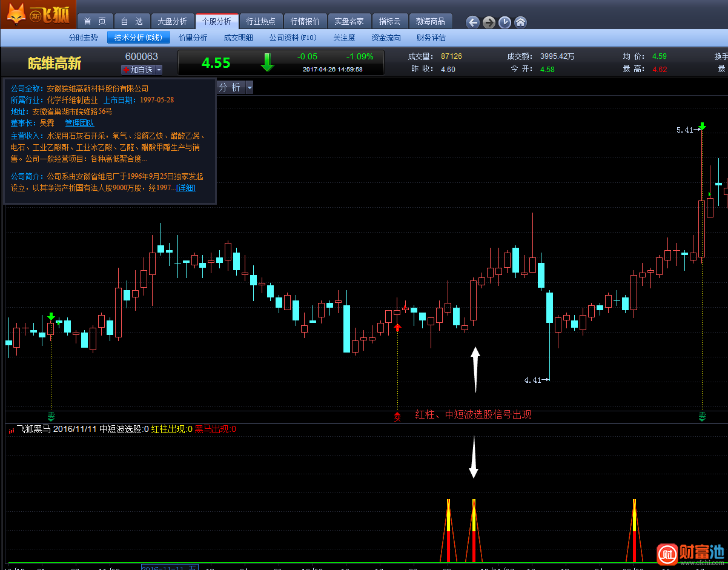Open 关注度 sub-tab
Screen dimensions: 728x570
pos(344,38)
